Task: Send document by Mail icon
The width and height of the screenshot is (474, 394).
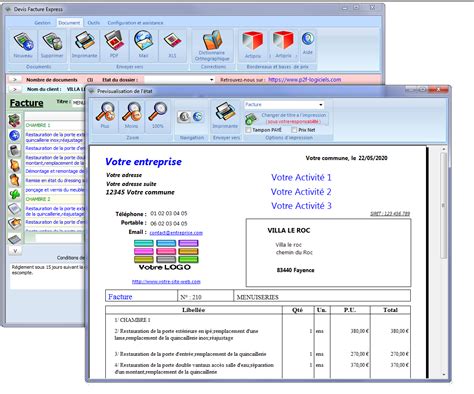Action: point(143,46)
